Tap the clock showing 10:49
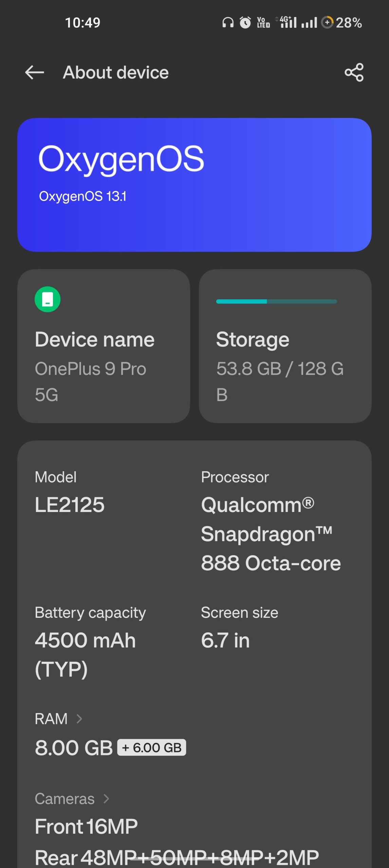This screenshot has width=389, height=868. point(82,22)
